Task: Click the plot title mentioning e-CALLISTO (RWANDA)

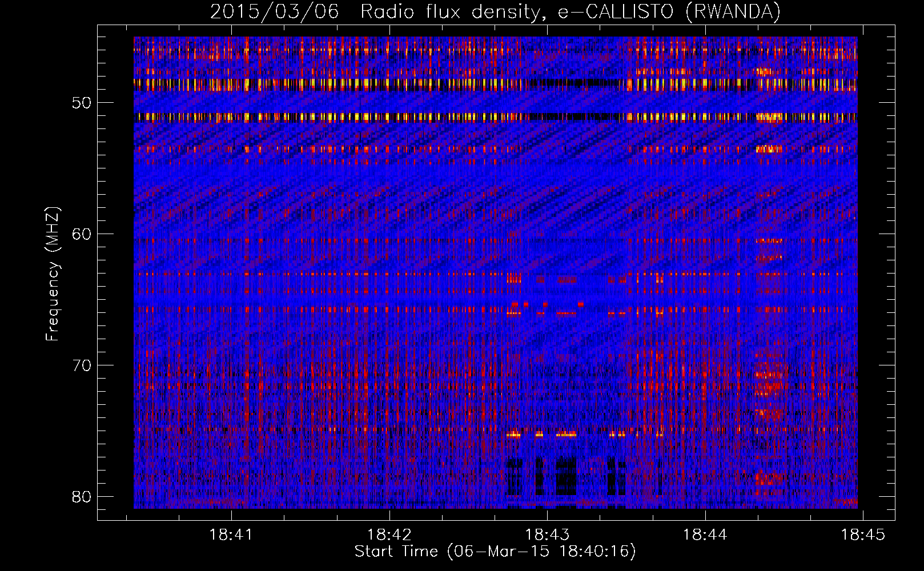Action: pos(495,11)
